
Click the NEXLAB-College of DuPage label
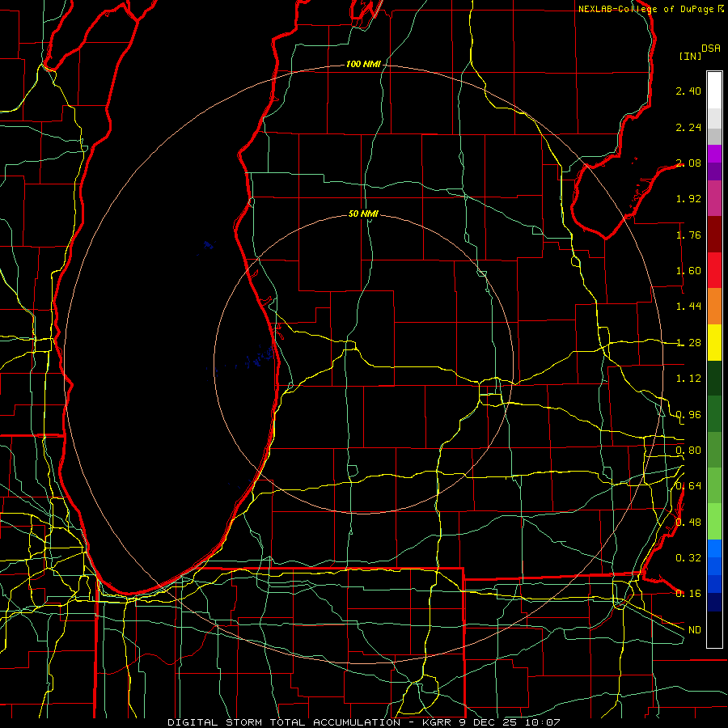coord(645,9)
